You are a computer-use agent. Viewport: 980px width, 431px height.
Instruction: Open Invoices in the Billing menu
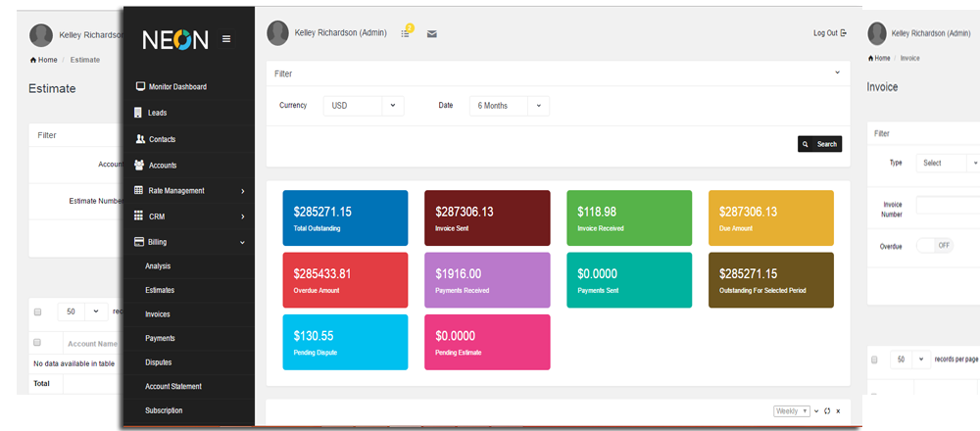point(158,314)
